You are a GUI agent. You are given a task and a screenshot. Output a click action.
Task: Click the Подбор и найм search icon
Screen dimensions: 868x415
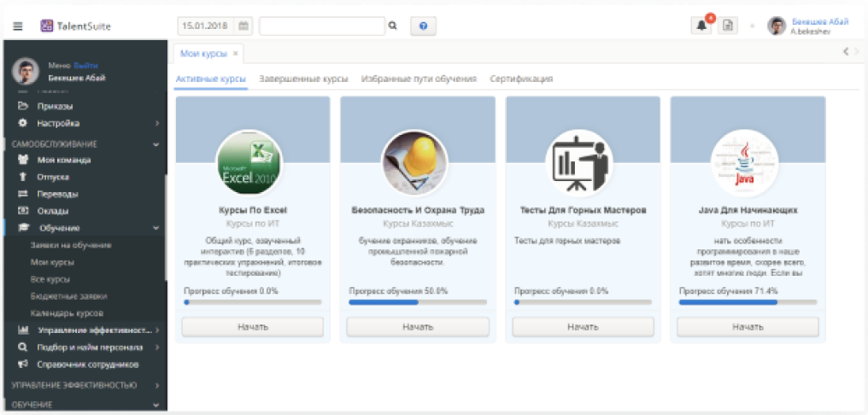(23, 348)
